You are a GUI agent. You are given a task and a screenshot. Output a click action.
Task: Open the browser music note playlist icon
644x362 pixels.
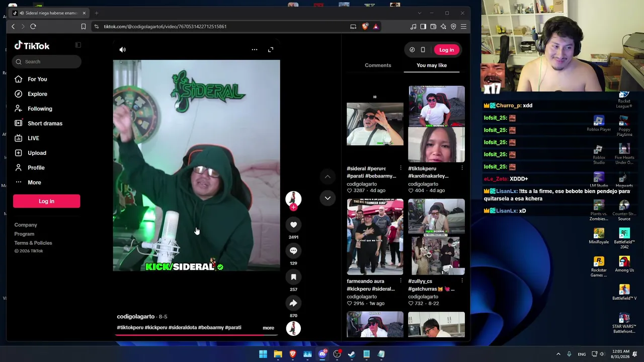[x=413, y=27]
